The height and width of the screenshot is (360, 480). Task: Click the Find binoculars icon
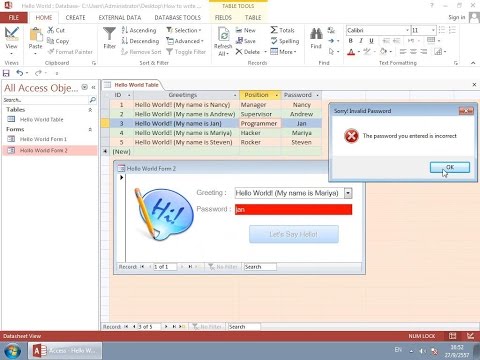click(316, 34)
